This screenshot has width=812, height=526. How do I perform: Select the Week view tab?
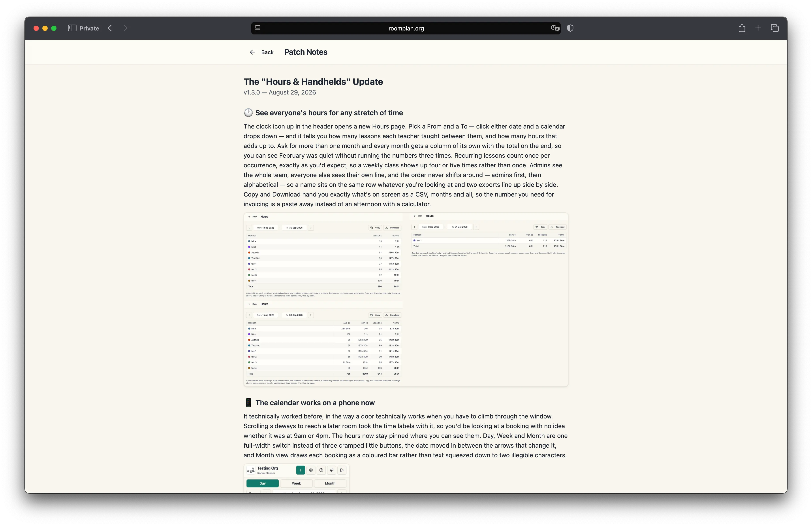pos(296,483)
